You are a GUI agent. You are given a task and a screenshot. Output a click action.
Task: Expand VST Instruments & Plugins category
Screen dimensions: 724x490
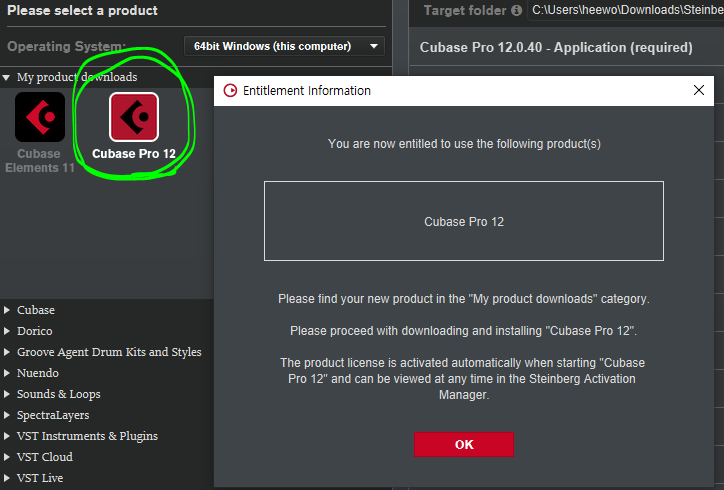click(x=6, y=436)
